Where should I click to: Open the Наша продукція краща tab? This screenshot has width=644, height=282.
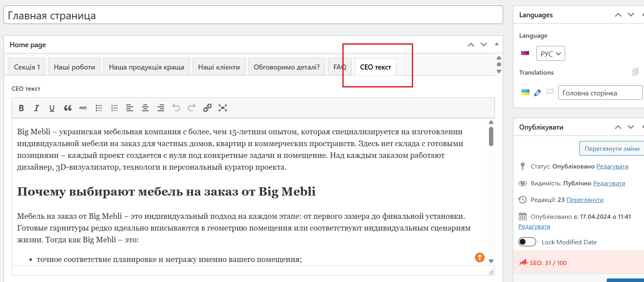click(146, 67)
